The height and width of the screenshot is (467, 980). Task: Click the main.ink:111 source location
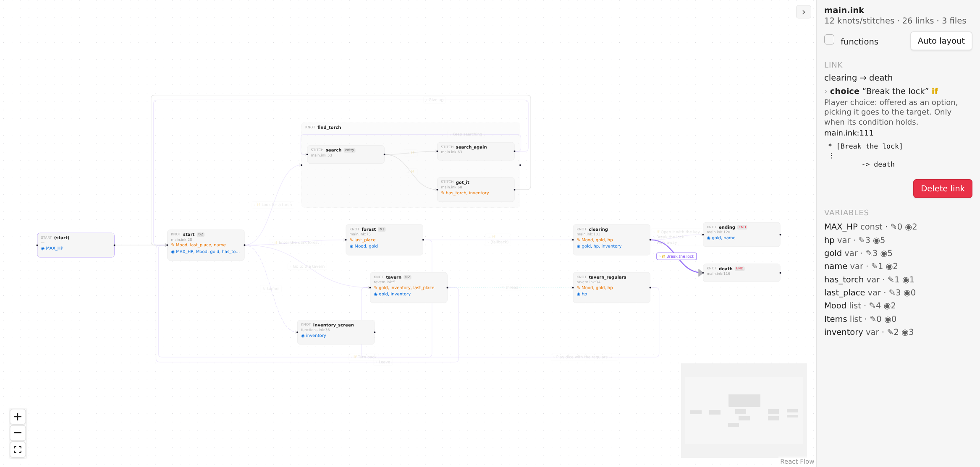tap(849, 133)
